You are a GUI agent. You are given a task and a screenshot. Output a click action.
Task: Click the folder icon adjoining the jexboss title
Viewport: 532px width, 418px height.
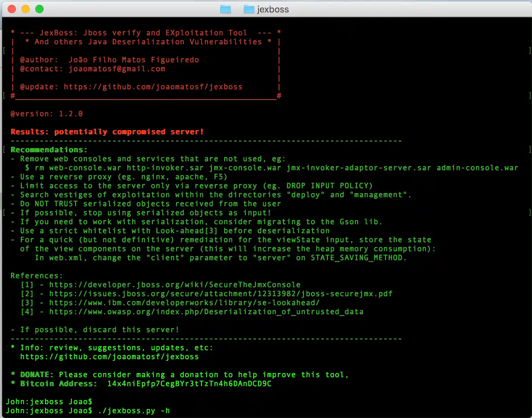coord(249,9)
